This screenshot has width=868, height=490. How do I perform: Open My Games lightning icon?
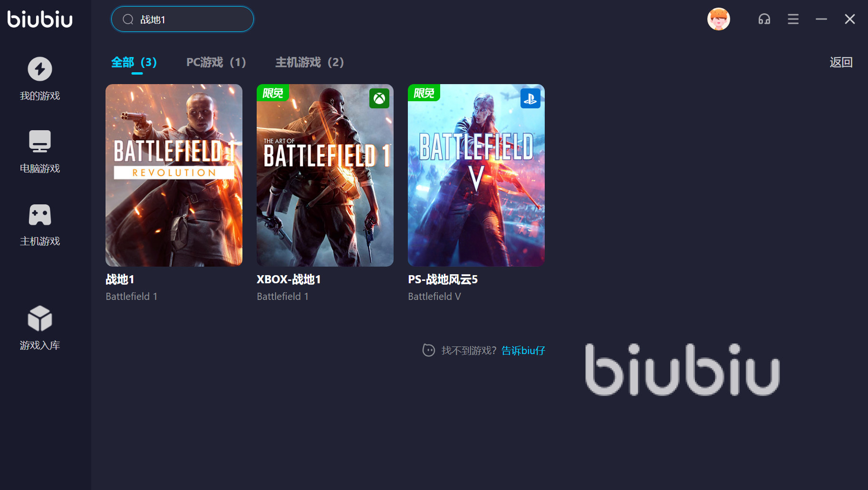tap(40, 69)
